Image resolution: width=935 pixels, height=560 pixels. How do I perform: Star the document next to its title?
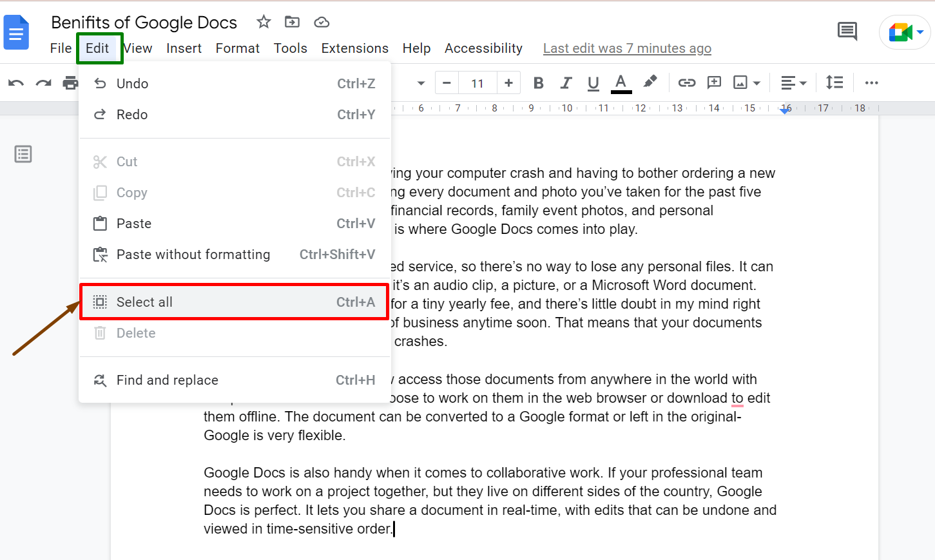[264, 21]
